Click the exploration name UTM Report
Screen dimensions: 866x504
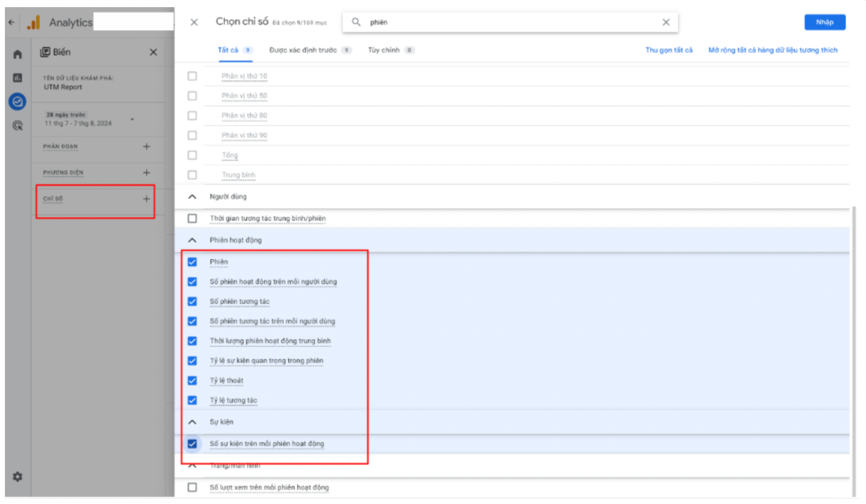(63, 87)
